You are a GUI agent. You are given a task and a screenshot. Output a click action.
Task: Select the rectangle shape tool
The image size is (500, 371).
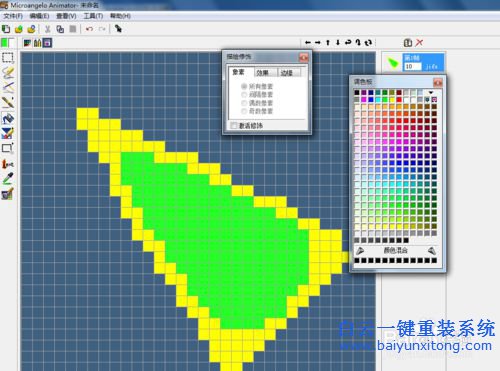point(8,148)
